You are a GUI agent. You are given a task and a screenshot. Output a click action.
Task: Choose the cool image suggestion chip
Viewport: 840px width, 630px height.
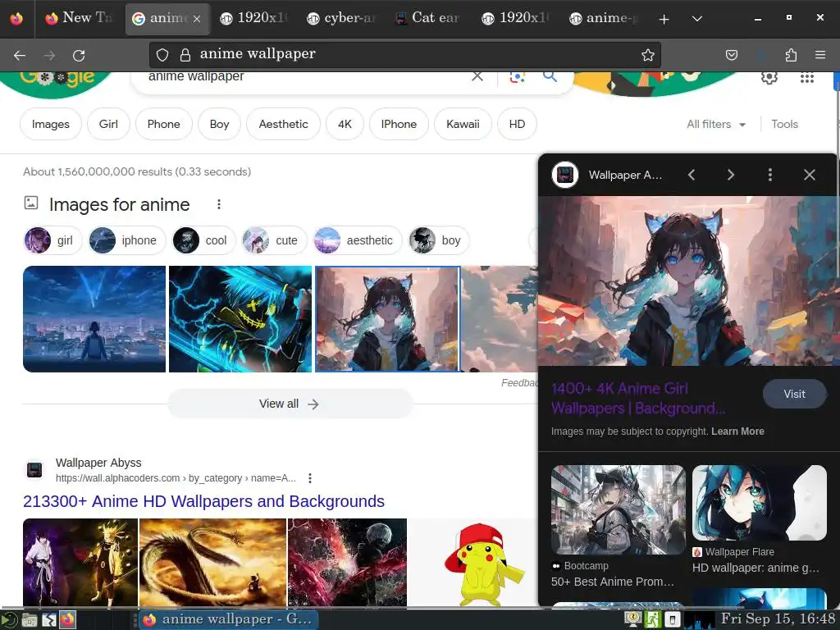tap(204, 240)
